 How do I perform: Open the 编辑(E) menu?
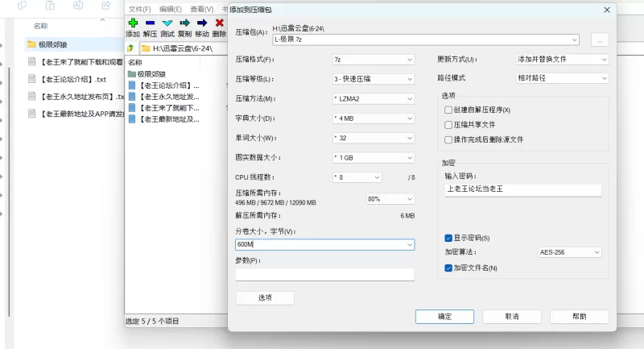coord(171,9)
